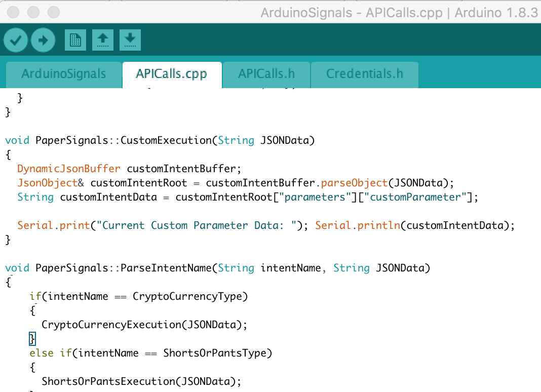Click on 'ParseIntentName' function name
This screenshot has width=541, height=392.
166,268
